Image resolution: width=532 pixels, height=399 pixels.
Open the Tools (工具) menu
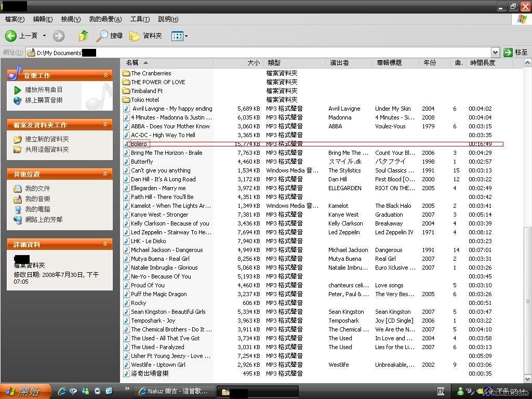[140, 19]
